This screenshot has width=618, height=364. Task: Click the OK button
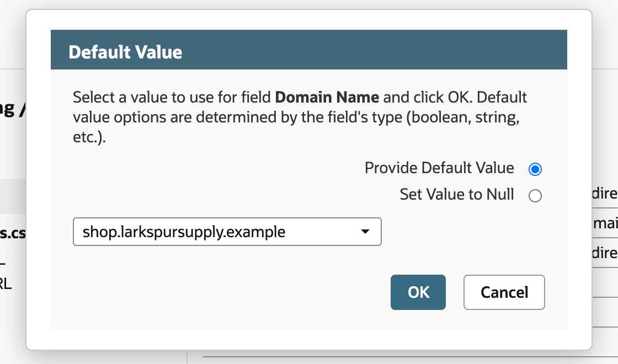point(418,292)
